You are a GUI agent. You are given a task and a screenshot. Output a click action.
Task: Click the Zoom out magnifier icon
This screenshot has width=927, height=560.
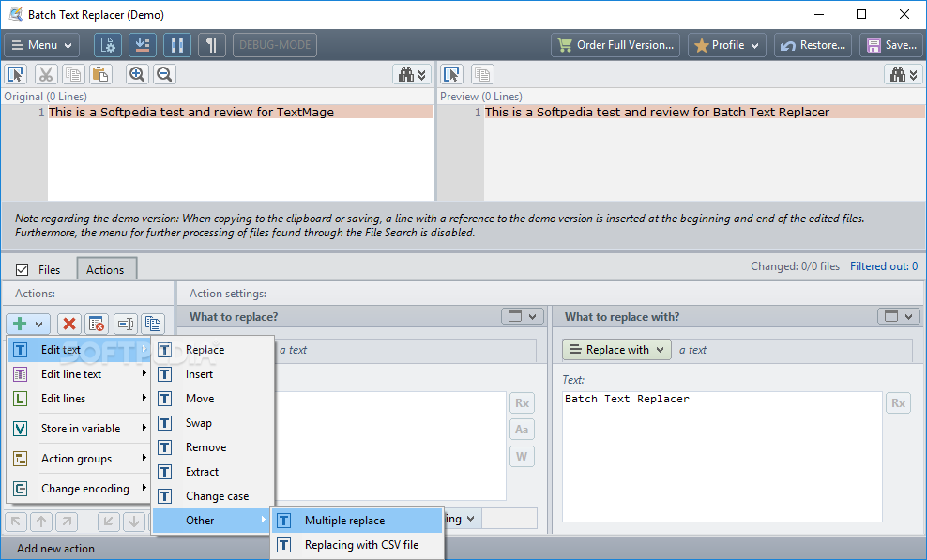click(x=164, y=74)
